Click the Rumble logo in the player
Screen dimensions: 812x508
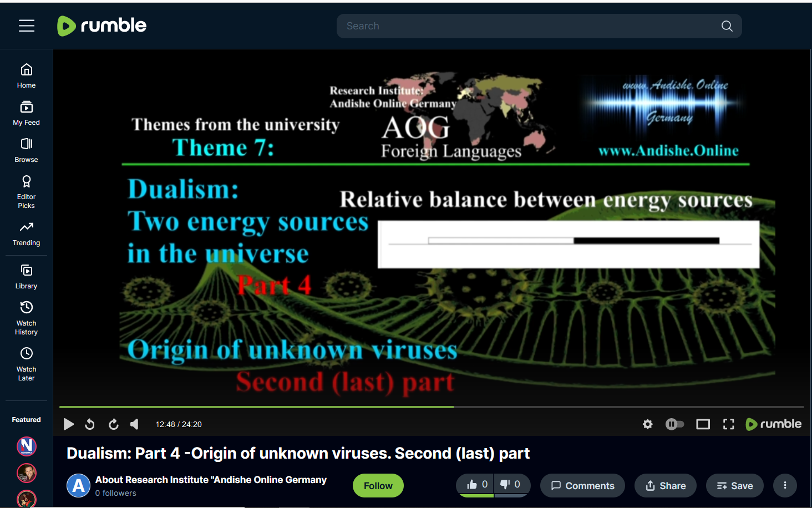[x=774, y=424]
